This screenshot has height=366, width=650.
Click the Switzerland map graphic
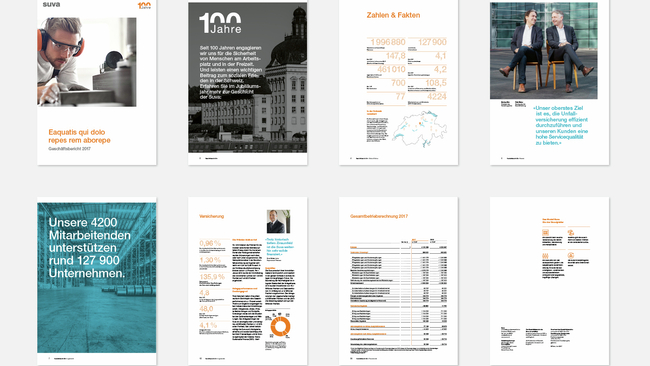tap(420, 128)
